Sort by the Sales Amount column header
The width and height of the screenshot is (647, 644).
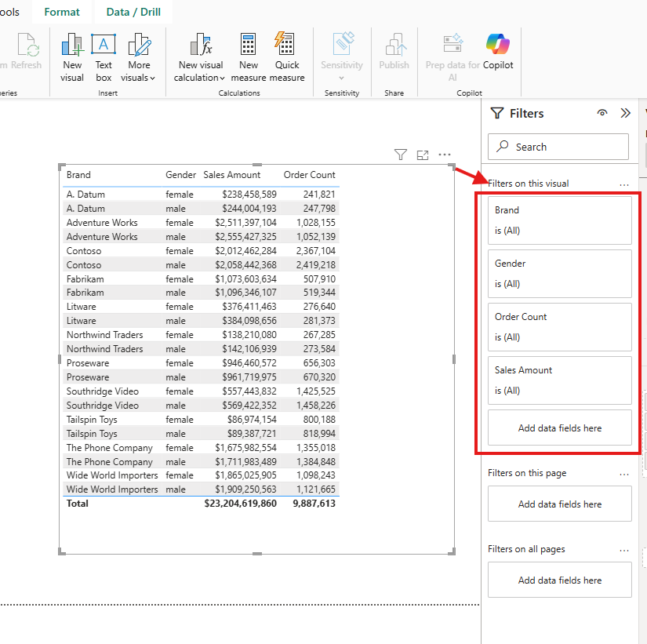coord(232,175)
